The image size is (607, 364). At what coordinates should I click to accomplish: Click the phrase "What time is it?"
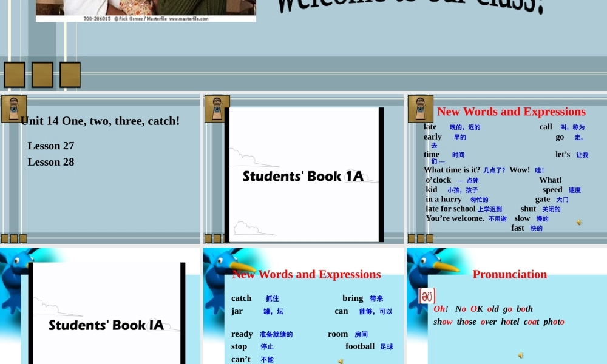coord(452,170)
